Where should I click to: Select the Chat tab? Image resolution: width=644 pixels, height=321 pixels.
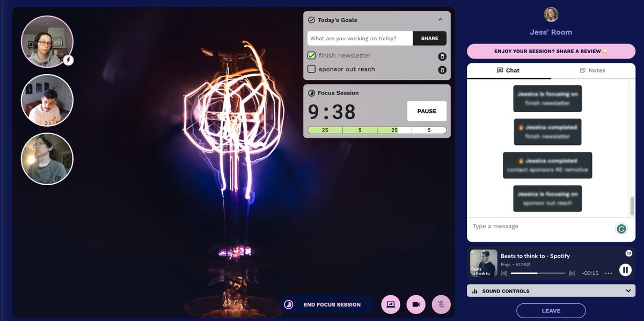pos(509,70)
